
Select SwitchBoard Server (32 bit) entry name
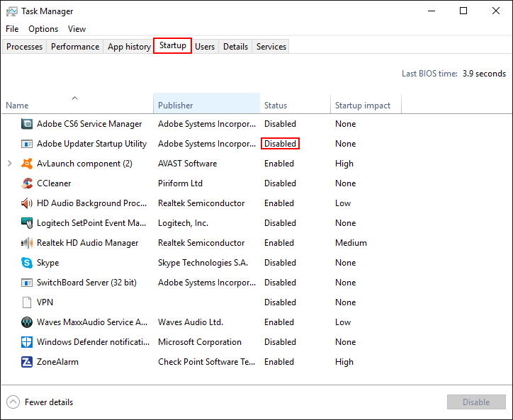point(86,283)
